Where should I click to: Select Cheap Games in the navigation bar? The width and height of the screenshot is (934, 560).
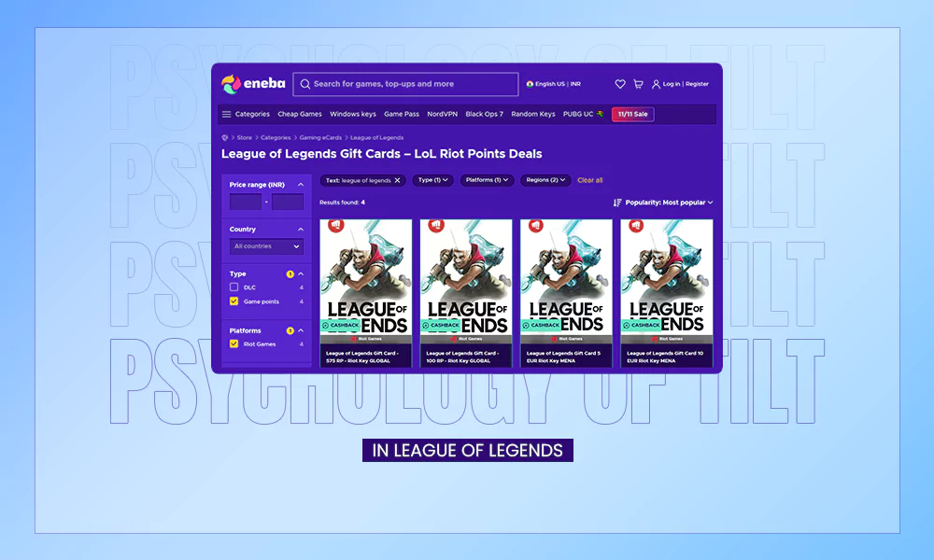299,114
